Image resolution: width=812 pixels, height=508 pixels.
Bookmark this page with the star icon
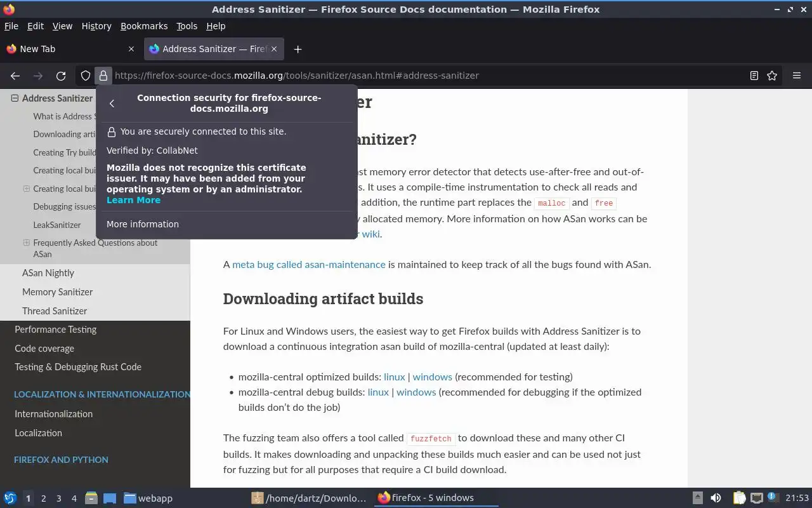772,76
